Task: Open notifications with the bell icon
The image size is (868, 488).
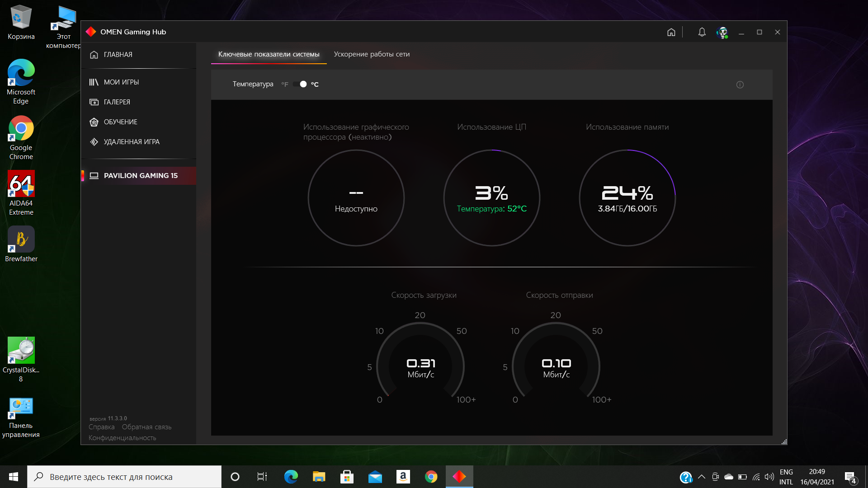Action: (x=702, y=32)
